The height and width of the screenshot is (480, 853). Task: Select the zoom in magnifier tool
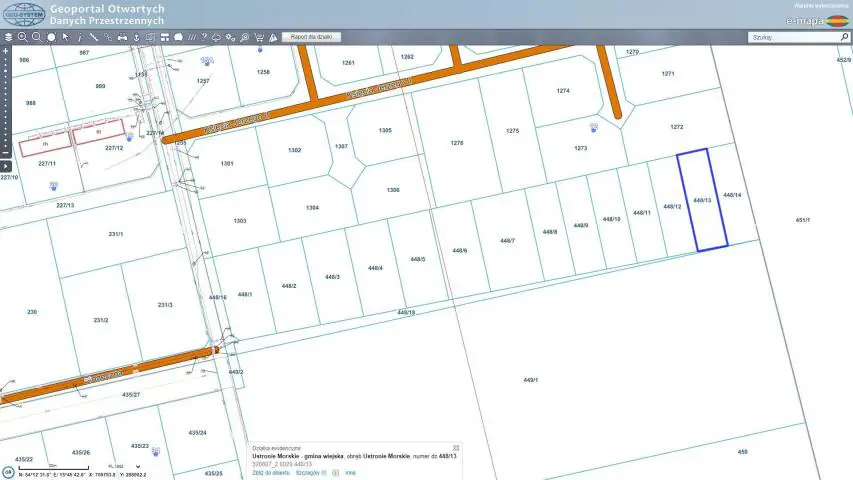click(x=22, y=37)
